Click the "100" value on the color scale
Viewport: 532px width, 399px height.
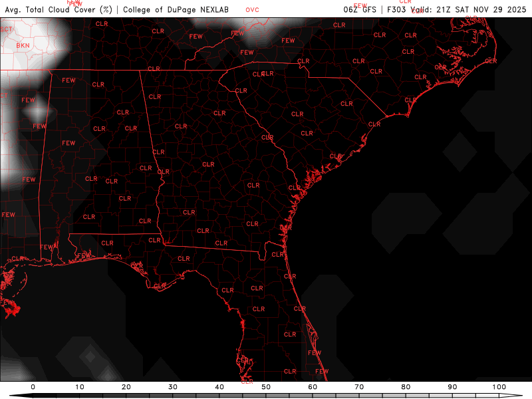coord(499,387)
